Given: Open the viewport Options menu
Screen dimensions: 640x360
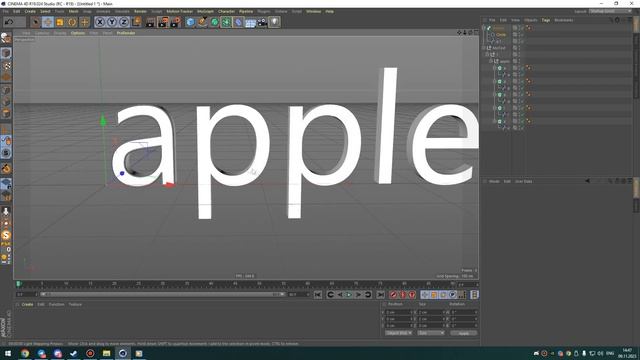Looking at the screenshot, I should pyautogui.click(x=78, y=33).
